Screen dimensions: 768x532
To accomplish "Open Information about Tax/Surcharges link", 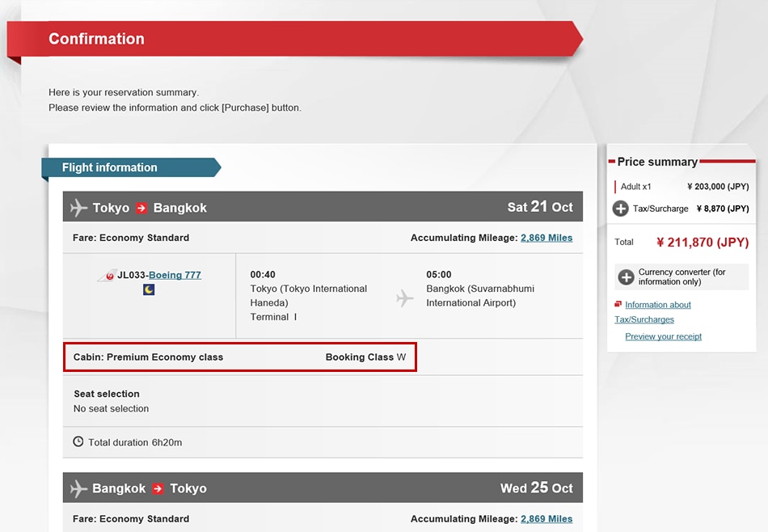I will coord(657,305).
